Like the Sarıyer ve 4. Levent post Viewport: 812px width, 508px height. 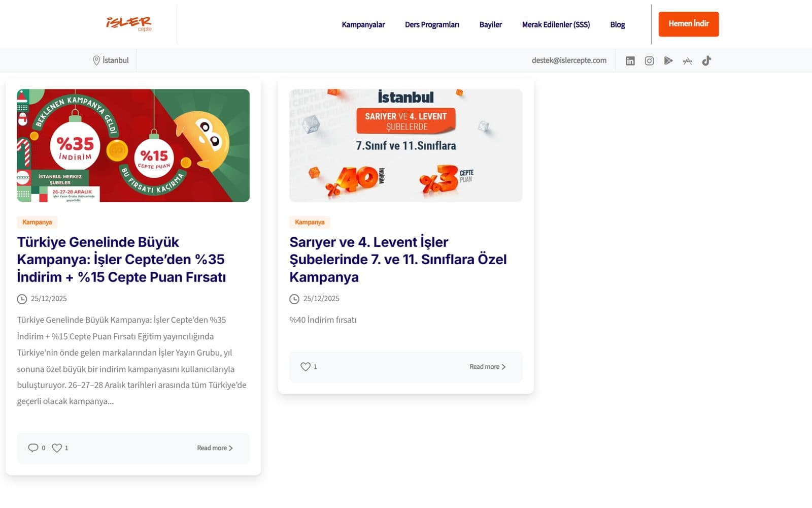coord(306,366)
